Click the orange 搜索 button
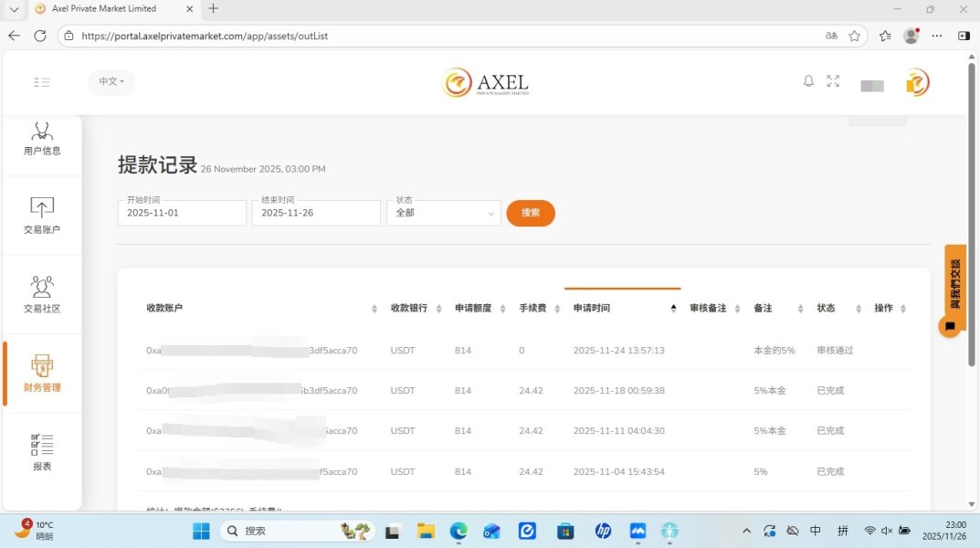The image size is (980, 548). tap(531, 213)
